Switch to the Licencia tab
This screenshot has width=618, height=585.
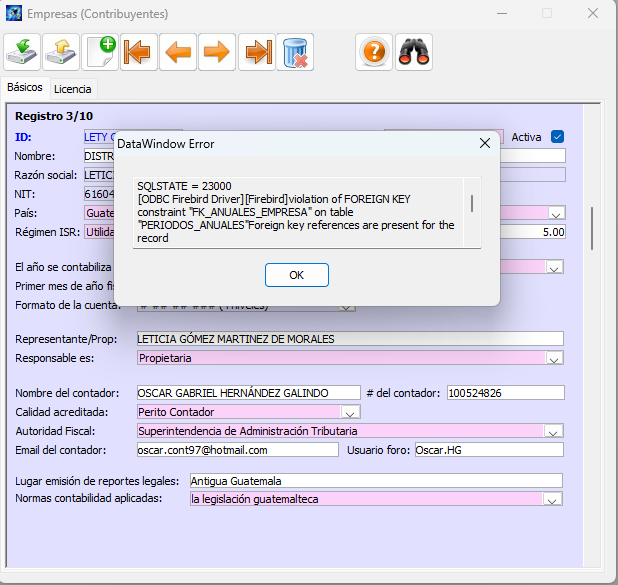pyautogui.click(x=73, y=89)
